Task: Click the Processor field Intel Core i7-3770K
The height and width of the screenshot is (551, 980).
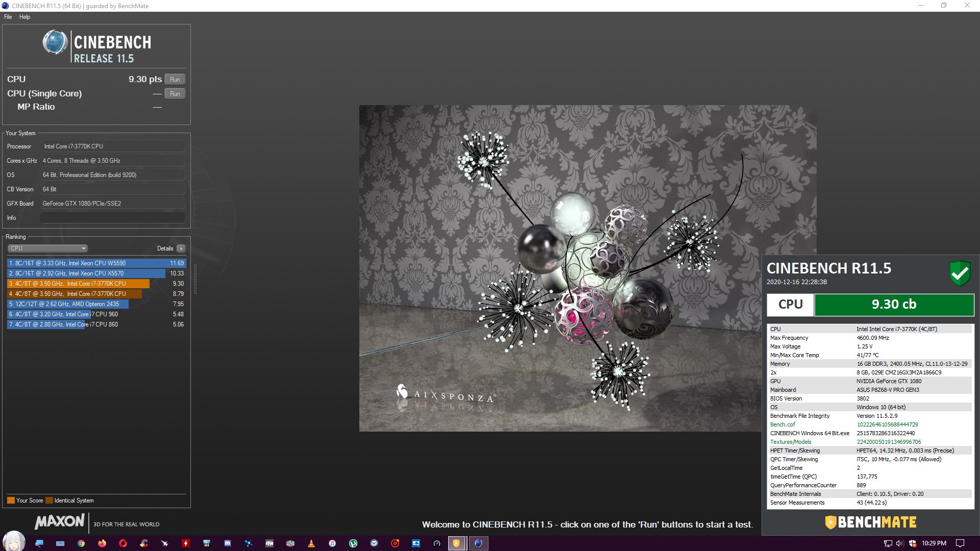Action: click(x=112, y=146)
